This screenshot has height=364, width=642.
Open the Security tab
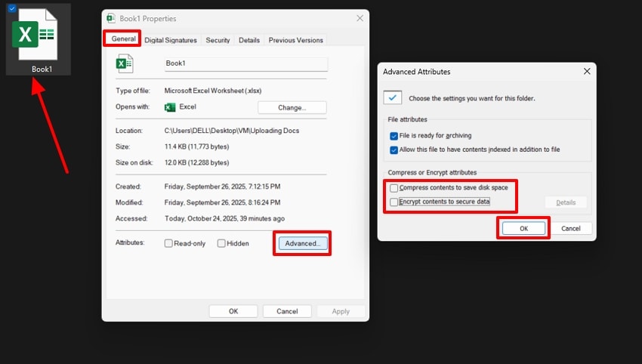[218, 40]
